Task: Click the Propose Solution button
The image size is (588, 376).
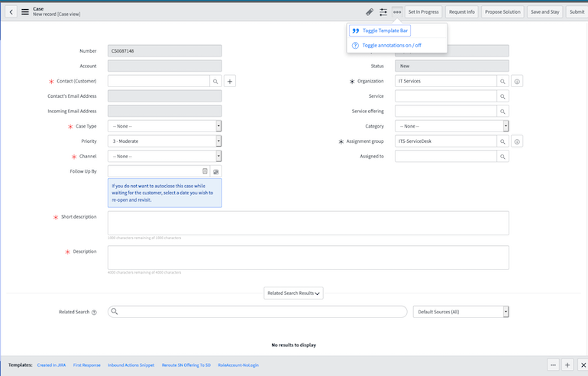Action: pos(502,12)
